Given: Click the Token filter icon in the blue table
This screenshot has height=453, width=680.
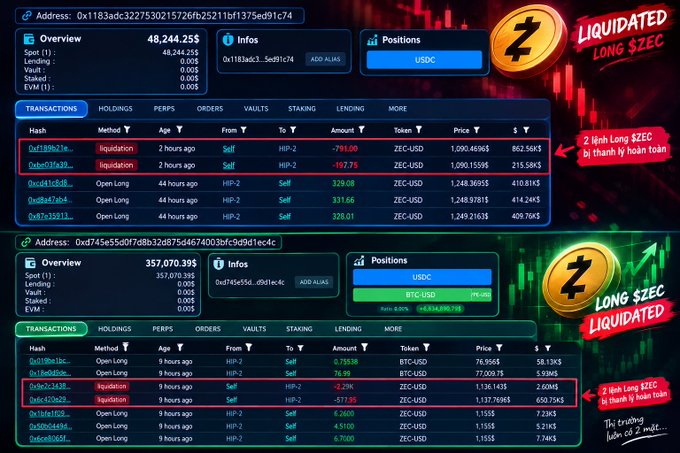Looking at the screenshot, I should click(x=418, y=130).
